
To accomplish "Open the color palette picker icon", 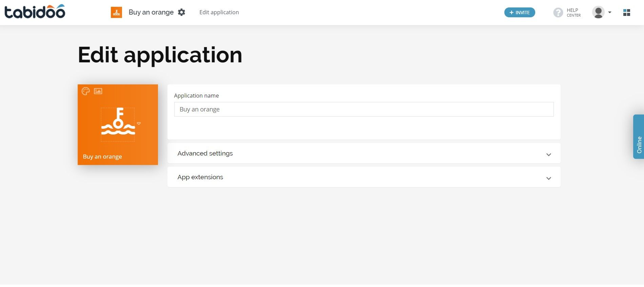I will pos(86,91).
